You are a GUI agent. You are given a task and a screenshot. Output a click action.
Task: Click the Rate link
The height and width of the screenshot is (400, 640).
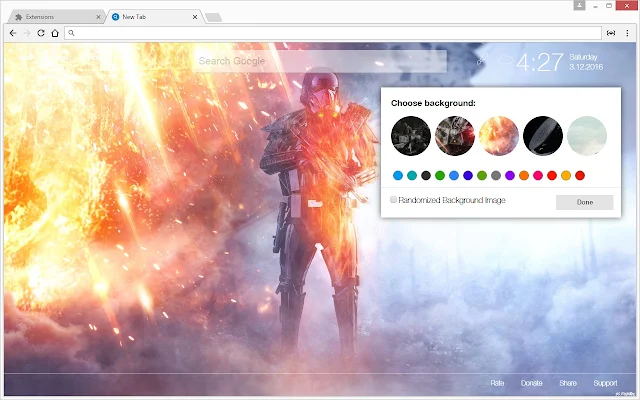click(x=497, y=383)
